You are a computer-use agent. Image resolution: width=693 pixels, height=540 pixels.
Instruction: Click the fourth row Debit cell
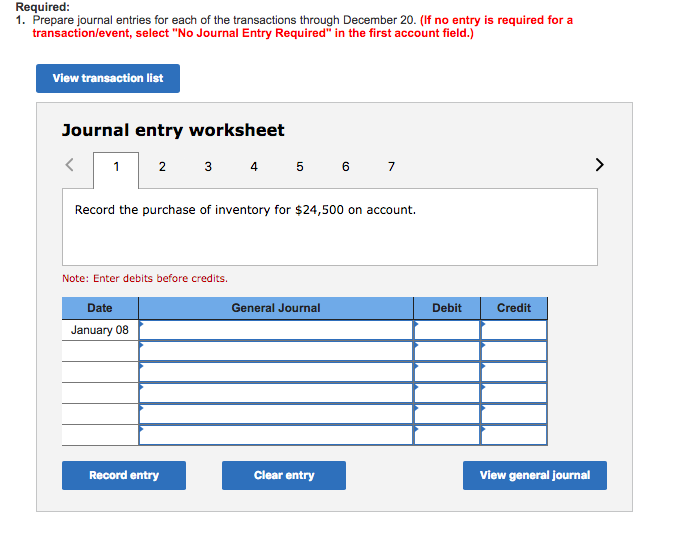[447, 393]
